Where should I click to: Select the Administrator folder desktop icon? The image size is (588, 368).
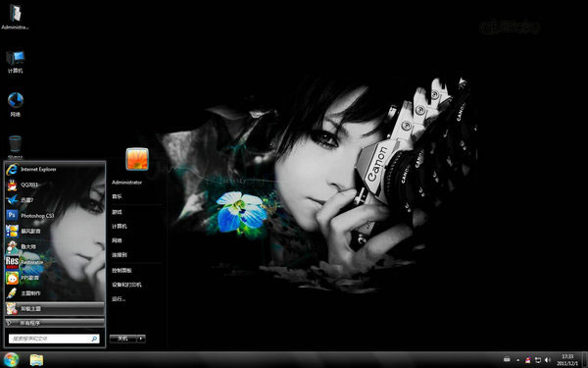click(15, 17)
